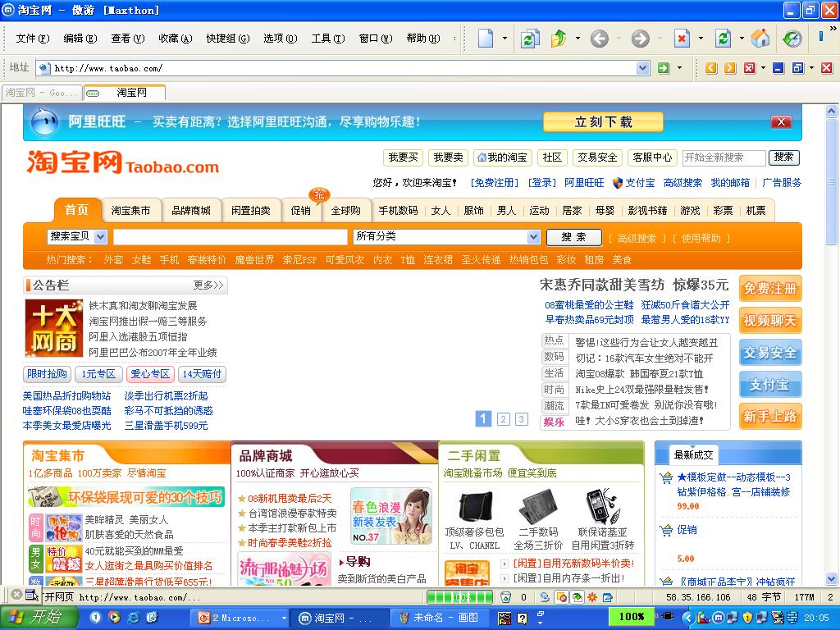Select the 品牌商城 navigation tab
Viewport: 840px width, 630px height.
click(191, 211)
